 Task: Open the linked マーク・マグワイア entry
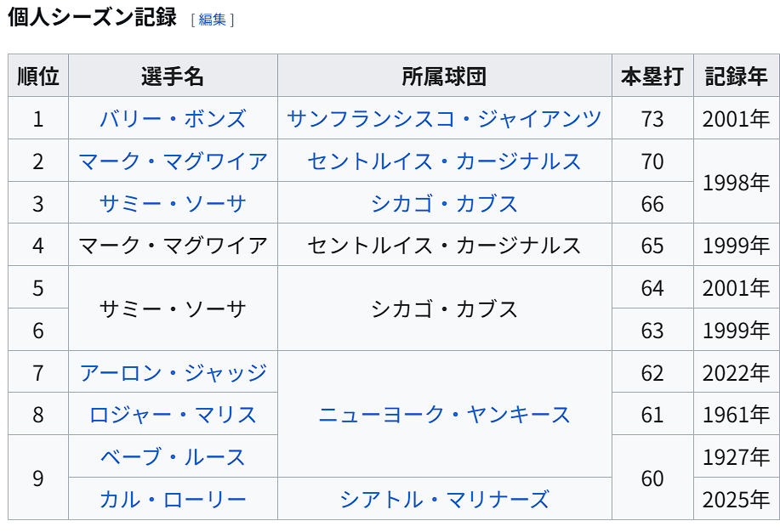click(173, 161)
